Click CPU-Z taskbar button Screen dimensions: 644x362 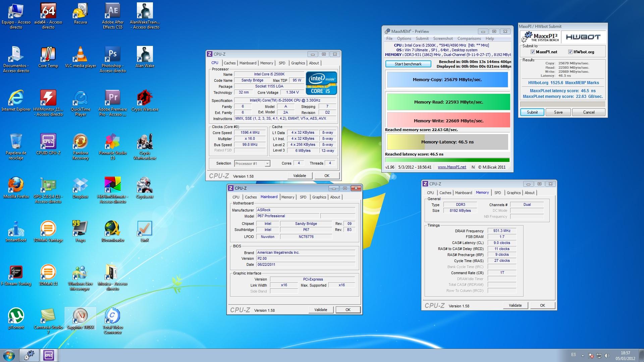49,355
